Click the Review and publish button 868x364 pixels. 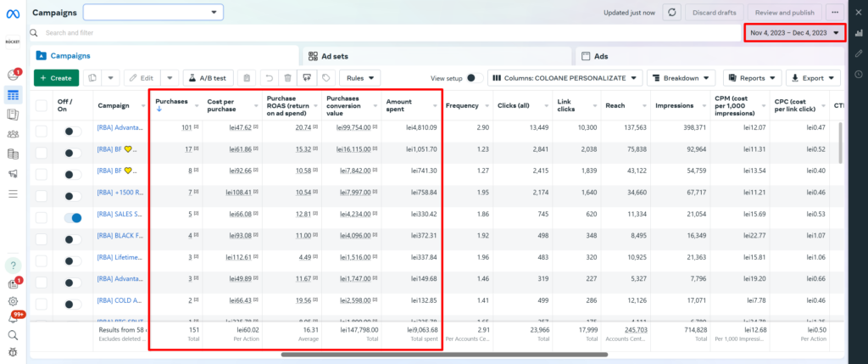click(x=784, y=12)
